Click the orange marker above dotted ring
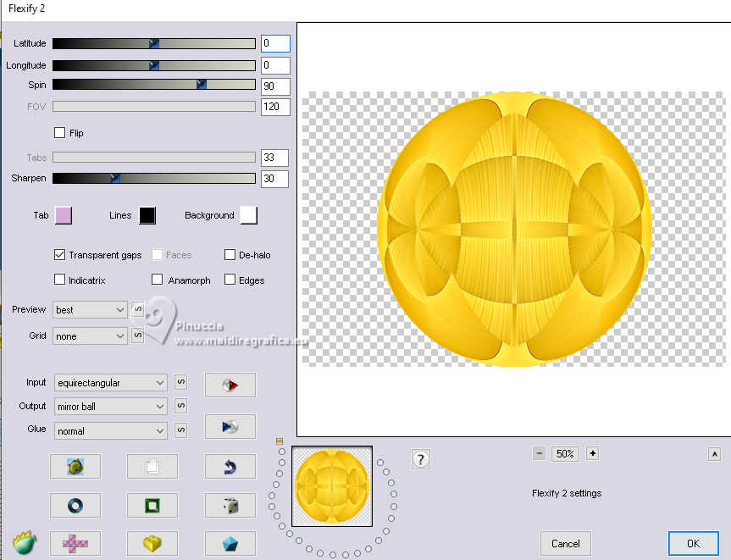This screenshot has height=560, width=731. [280, 441]
